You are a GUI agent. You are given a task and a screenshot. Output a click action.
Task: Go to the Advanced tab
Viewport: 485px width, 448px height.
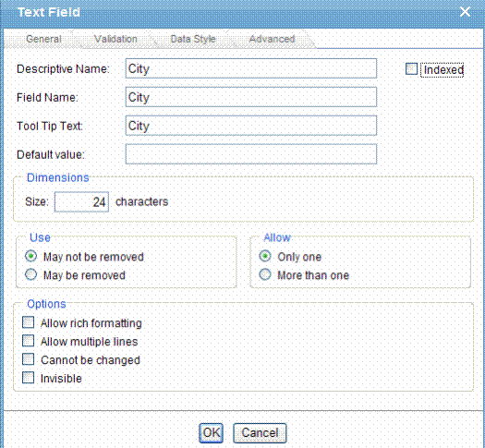272,39
